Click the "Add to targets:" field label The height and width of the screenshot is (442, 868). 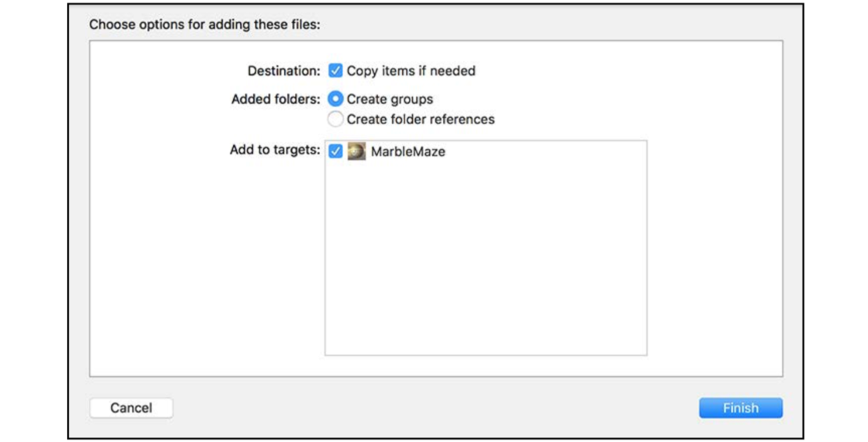pos(275,150)
